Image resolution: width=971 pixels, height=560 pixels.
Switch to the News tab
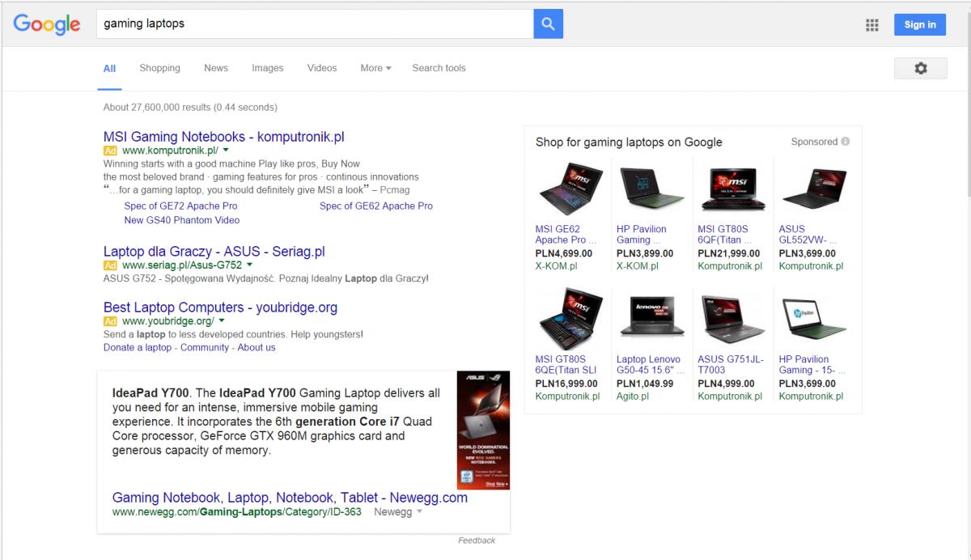(216, 68)
